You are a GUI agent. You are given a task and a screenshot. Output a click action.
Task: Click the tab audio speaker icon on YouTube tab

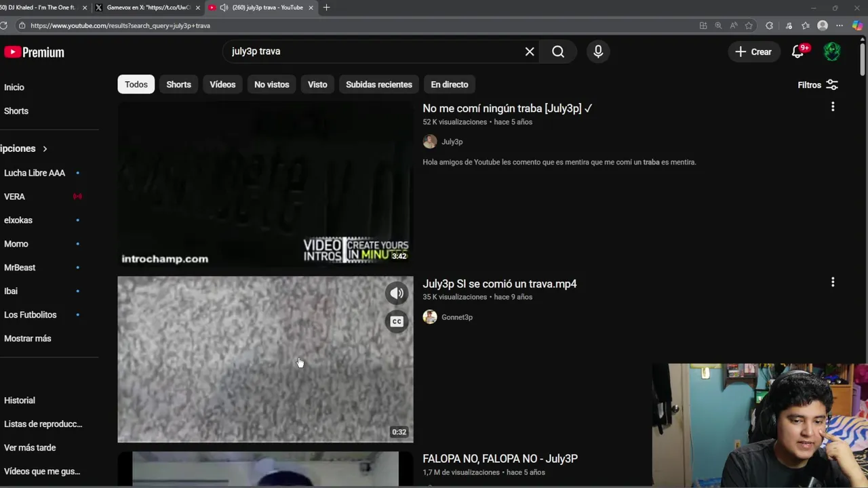click(224, 7)
